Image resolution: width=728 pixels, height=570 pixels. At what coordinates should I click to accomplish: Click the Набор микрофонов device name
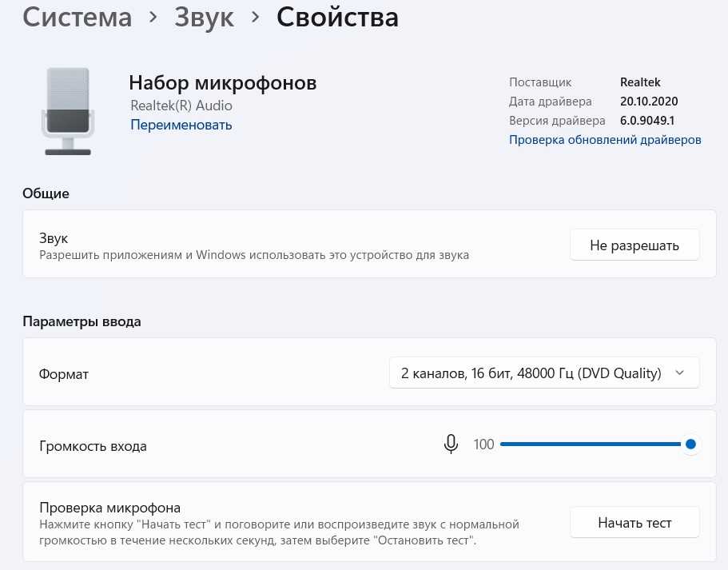(x=222, y=83)
